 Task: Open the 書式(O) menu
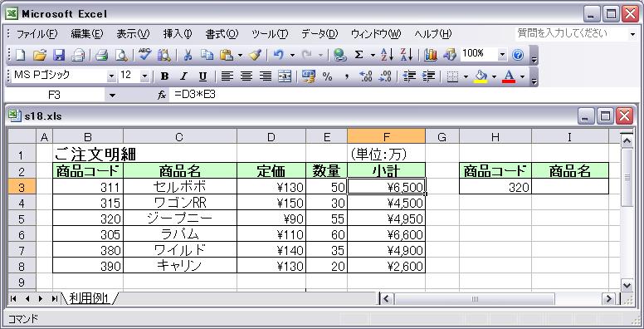coord(222,34)
